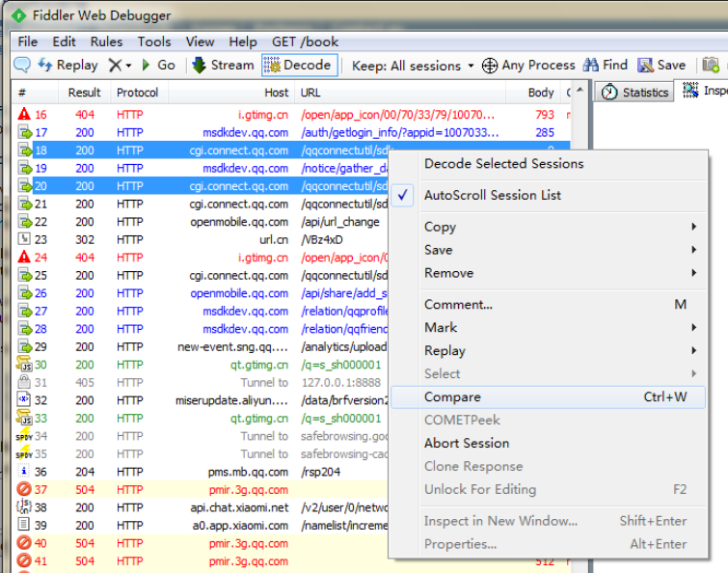Click the document icon of session 39
Image resolution: width=728 pixels, height=573 pixels.
(x=24, y=525)
